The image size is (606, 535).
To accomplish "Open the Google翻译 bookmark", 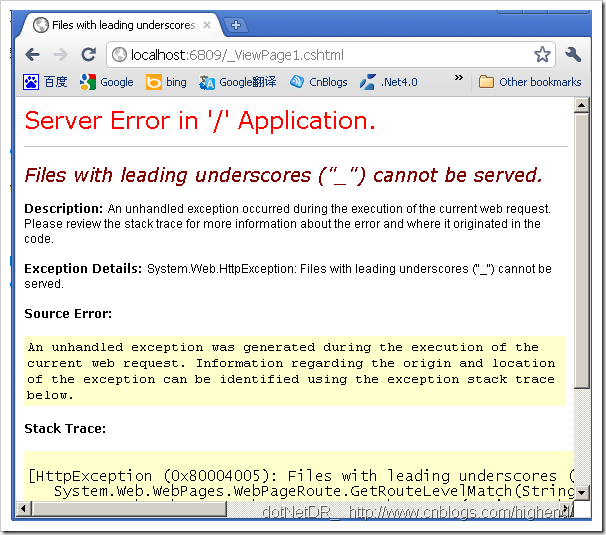I will coord(237,82).
